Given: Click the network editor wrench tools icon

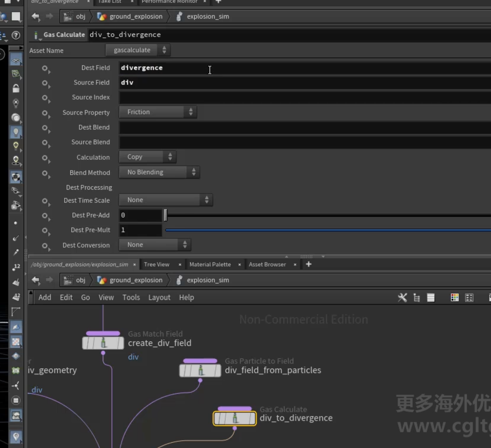Looking at the screenshot, I should (402, 298).
